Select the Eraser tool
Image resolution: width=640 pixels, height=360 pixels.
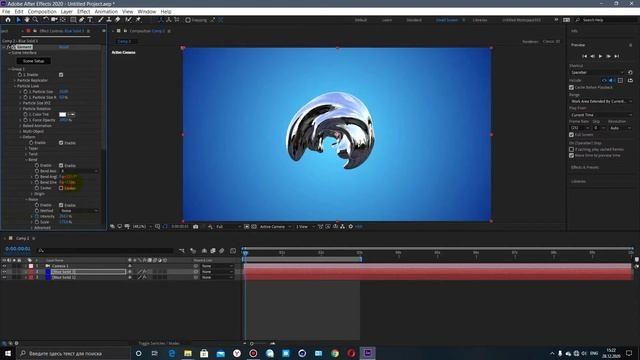(x=118, y=20)
